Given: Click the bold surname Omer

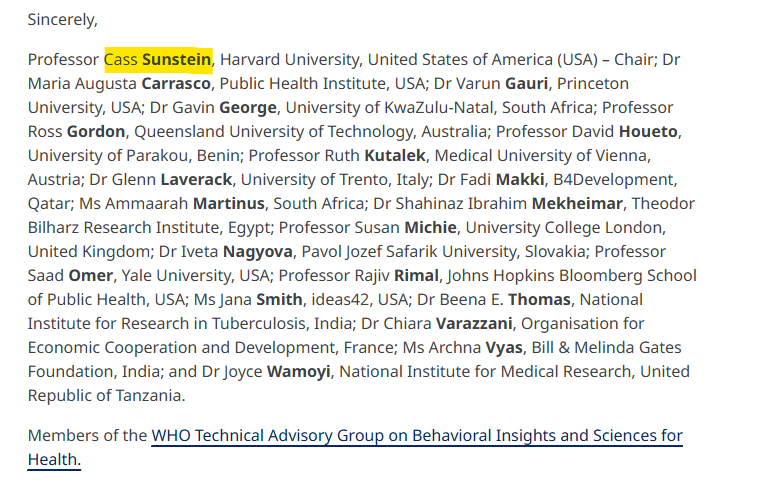Looking at the screenshot, I should tap(90, 276).
